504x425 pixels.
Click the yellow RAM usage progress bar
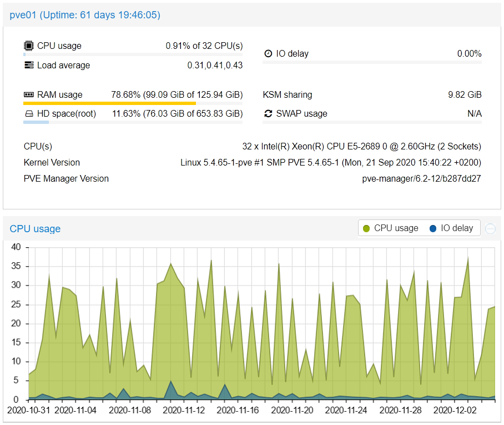tap(109, 103)
